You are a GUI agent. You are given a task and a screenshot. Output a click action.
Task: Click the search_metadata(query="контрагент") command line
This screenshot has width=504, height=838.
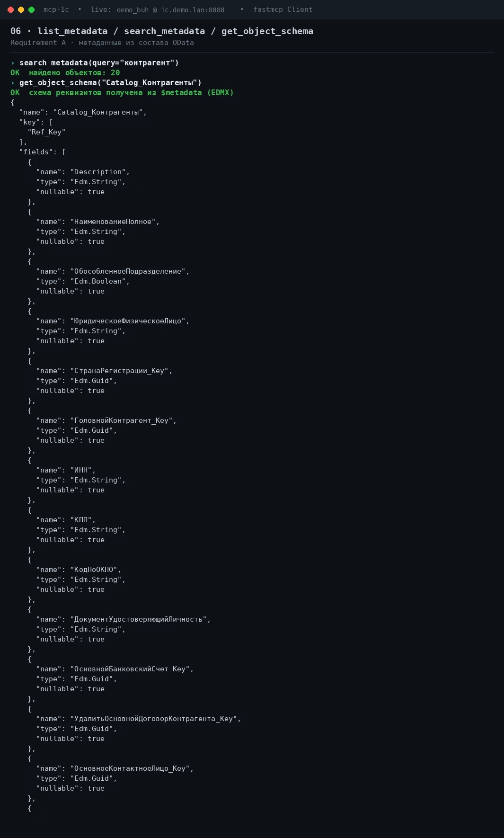point(99,63)
